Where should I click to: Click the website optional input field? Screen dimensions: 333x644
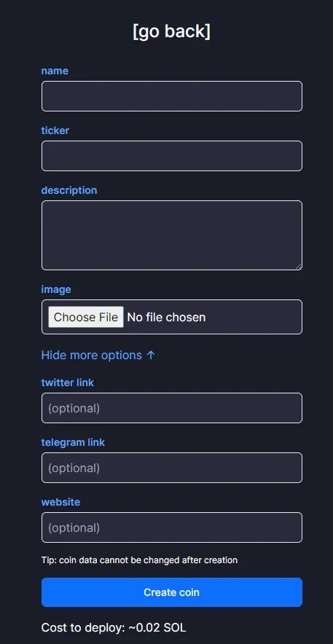tap(172, 527)
